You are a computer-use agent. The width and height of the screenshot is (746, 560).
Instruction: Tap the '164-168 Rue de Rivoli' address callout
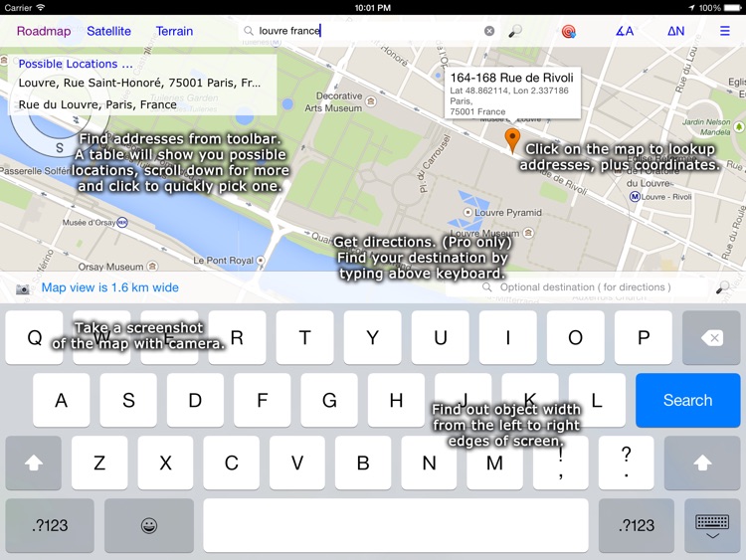(512, 93)
